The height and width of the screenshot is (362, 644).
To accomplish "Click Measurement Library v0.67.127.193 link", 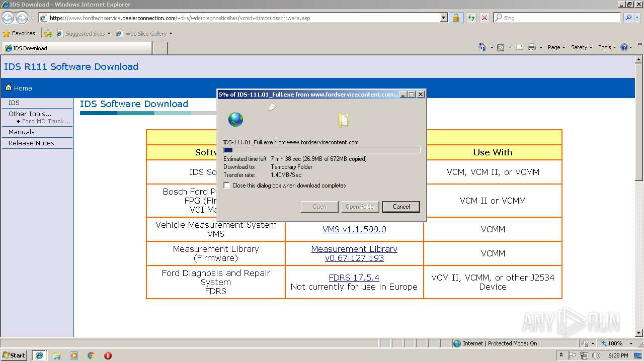I will tap(354, 253).
